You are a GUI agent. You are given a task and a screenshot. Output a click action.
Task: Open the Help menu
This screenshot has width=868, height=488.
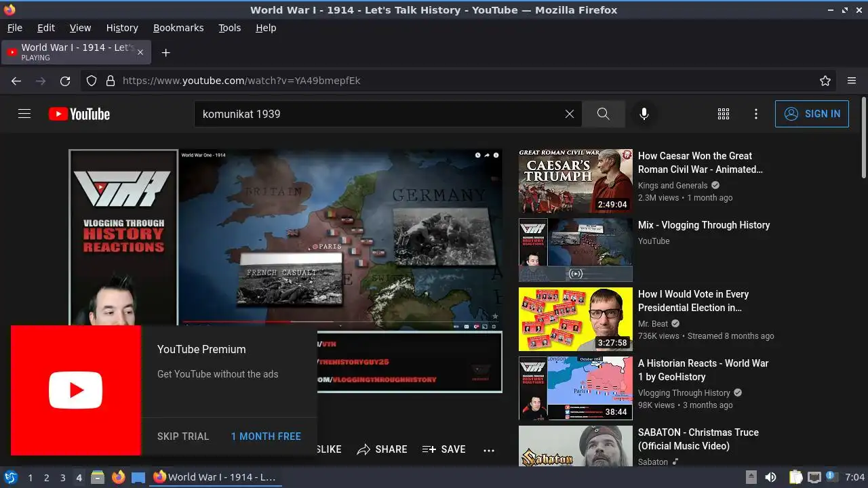click(x=266, y=28)
